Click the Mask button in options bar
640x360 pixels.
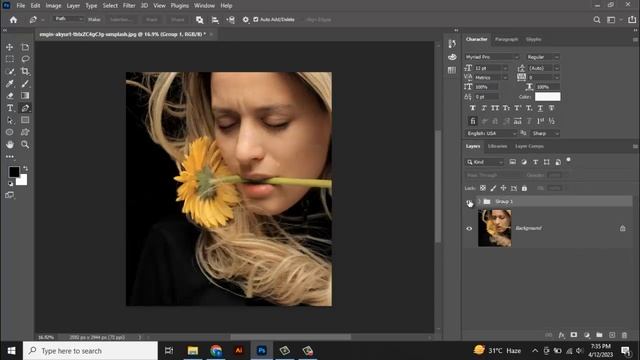(151, 20)
